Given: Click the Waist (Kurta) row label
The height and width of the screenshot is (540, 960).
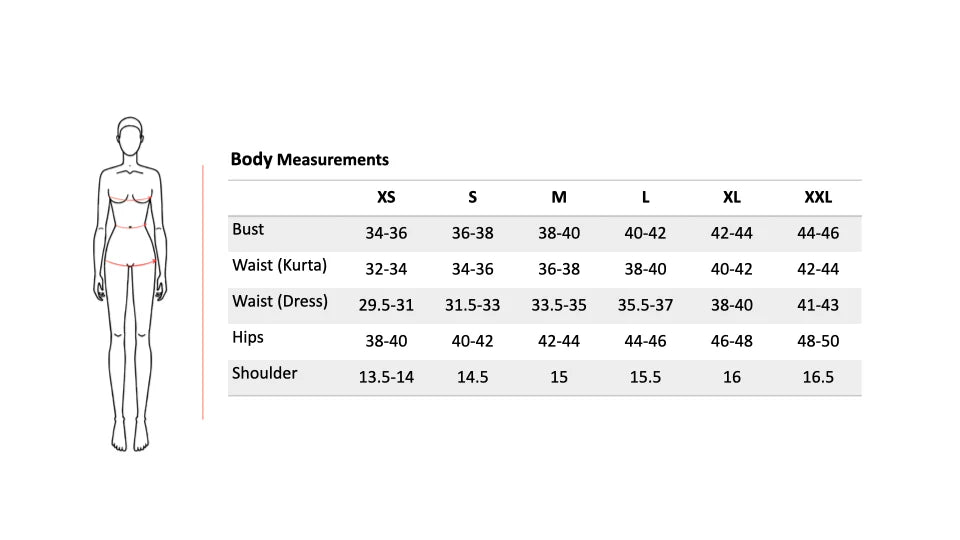Looking at the screenshot, I should point(279,266).
